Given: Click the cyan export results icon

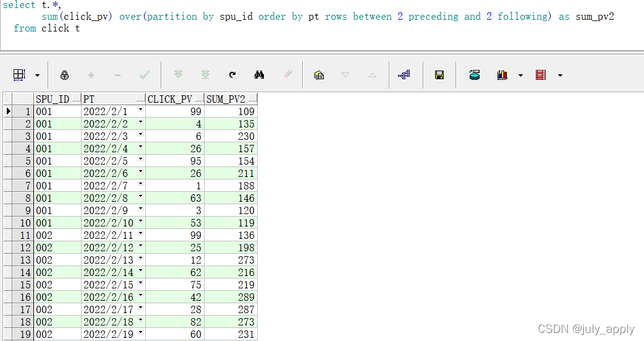Looking at the screenshot, I should click(x=475, y=75).
